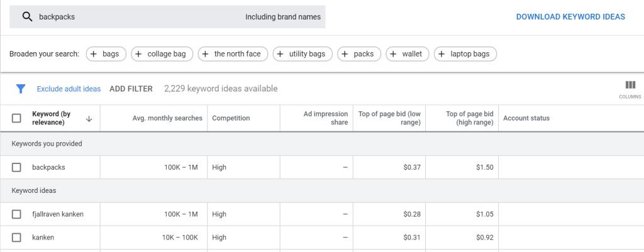Image resolution: width=644 pixels, height=252 pixels.
Task: Click Download Keyword Ideas link
Action: [570, 17]
